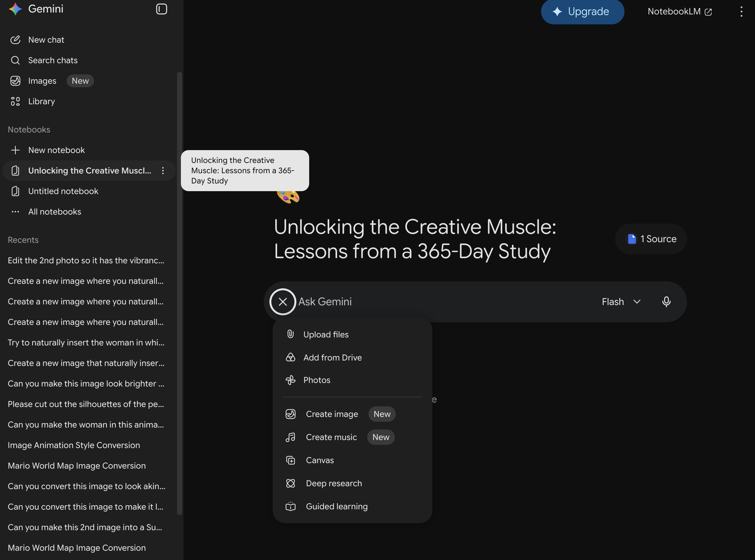Open chat 'Please cut out the silhouettes of the pe...'
Screen dimensions: 755x560
click(x=86, y=404)
